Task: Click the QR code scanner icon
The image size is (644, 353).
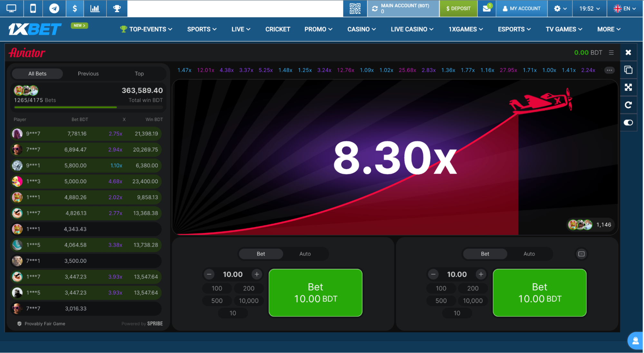Action: (x=355, y=9)
